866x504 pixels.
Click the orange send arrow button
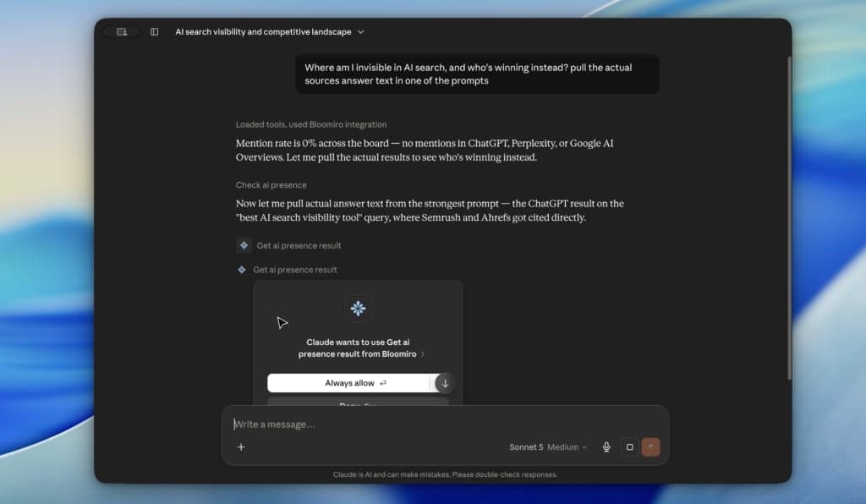click(650, 447)
